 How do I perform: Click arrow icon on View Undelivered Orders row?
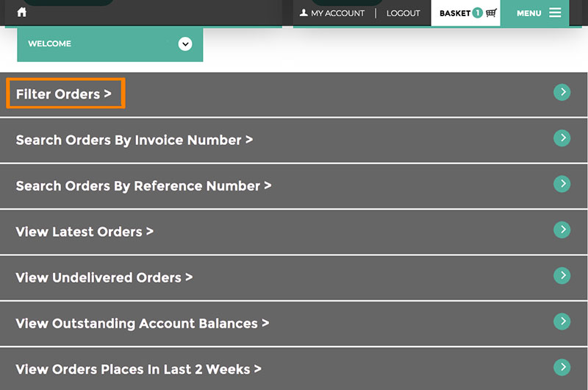pos(562,275)
